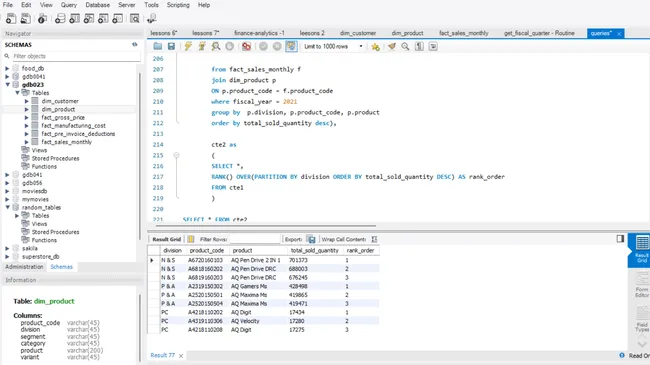
Task: Open the object inspector info icon
Action: 42,18
